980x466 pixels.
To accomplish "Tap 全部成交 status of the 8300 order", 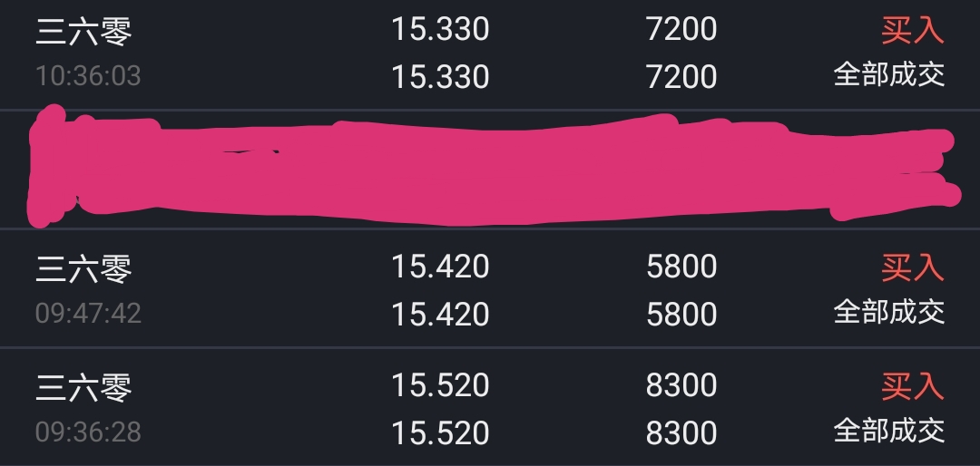I will pos(889,431).
